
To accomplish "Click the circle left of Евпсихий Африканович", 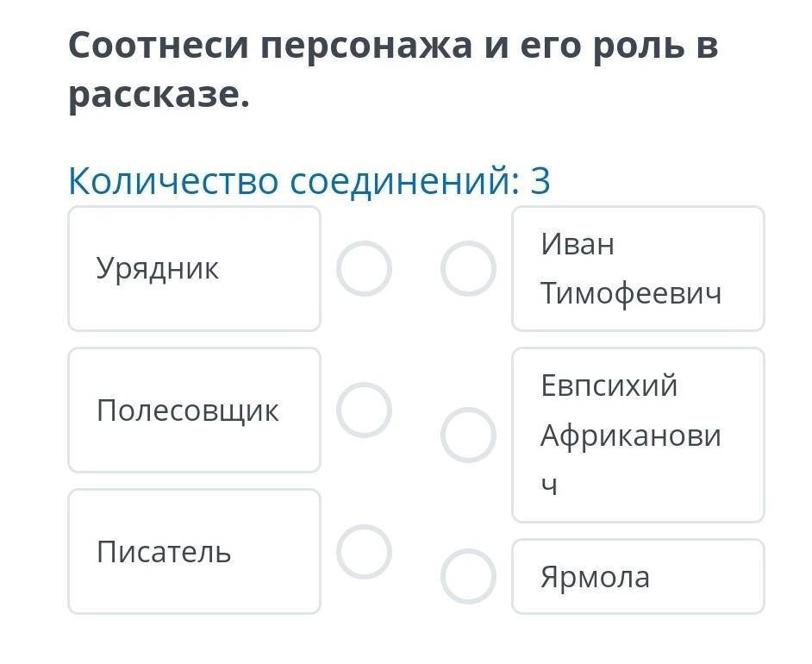I will [468, 435].
